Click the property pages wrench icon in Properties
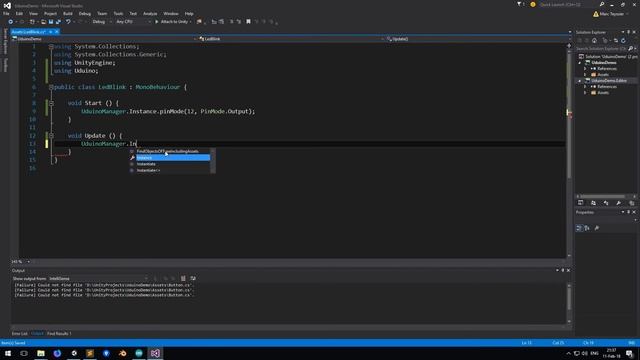The width and height of the screenshot is (640, 360). click(597, 228)
